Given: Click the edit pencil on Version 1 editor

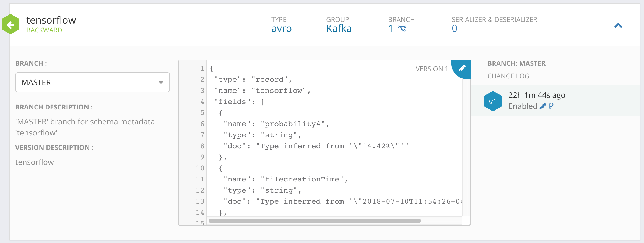Looking at the screenshot, I should [x=462, y=68].
